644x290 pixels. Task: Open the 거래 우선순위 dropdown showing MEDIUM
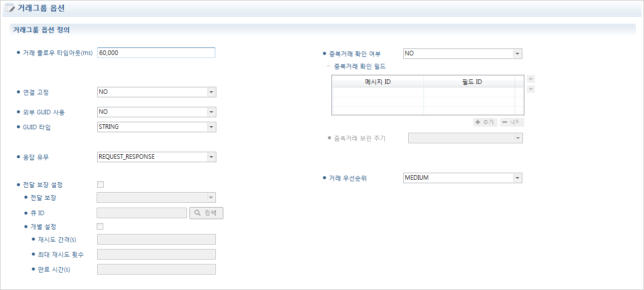click(518, 178)
